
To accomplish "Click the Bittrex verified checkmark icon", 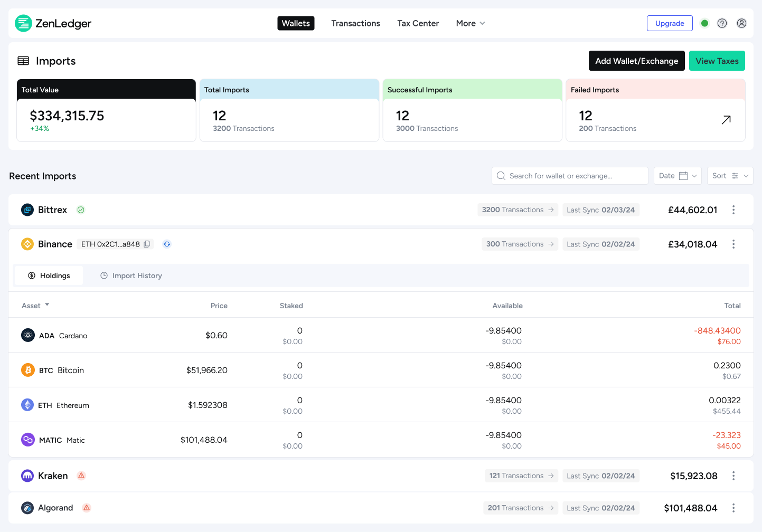I will pyautogui.click(x=81, y=210).
